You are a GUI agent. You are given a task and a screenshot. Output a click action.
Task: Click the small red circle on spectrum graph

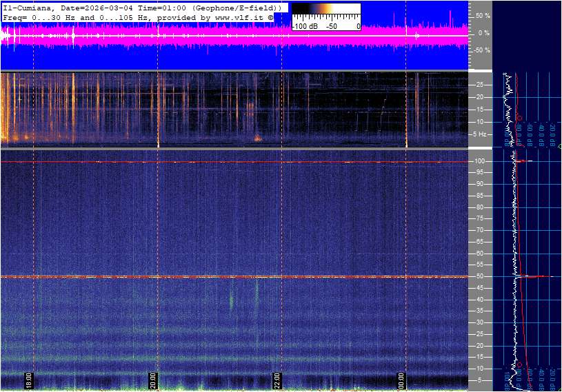[519, 118]
